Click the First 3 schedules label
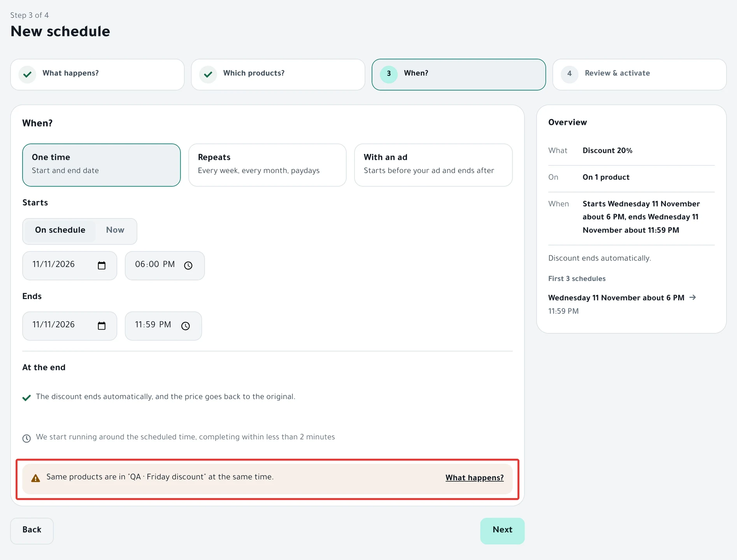The width and height of the screenshot is (737, 560). (x=577, y=278)
